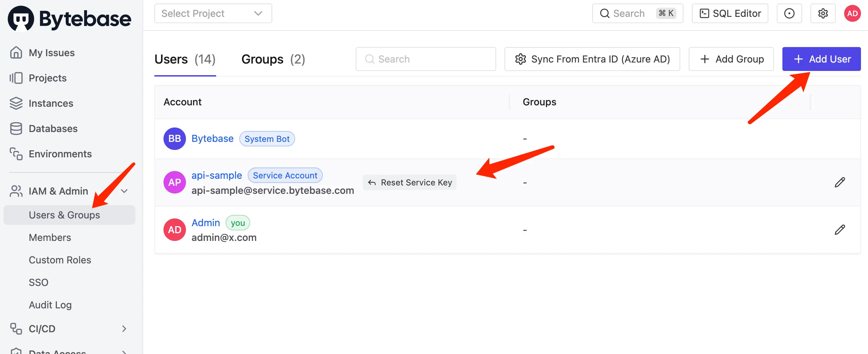The image size is (868, 354).
Task: Click the Bytebase logo
Action: [69, 19]
